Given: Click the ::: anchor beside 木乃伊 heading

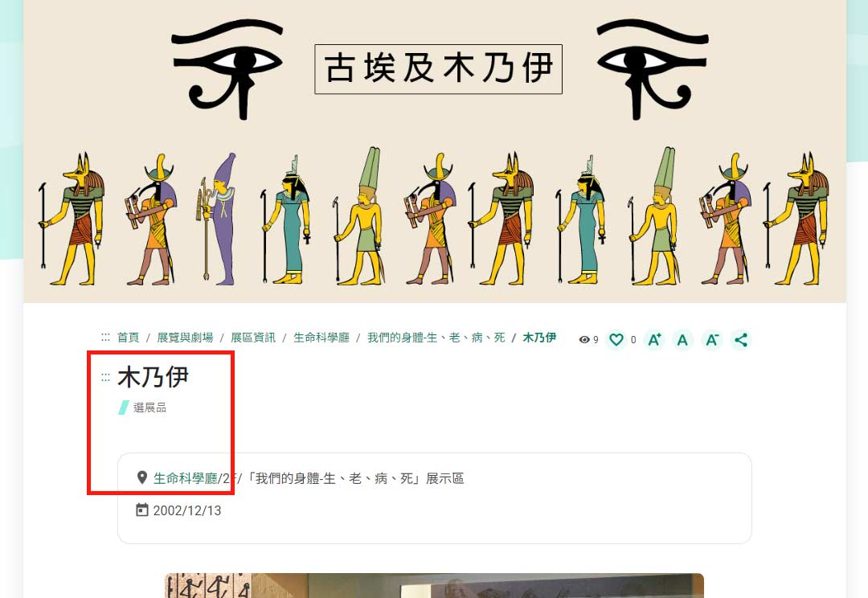Looking at the screenshot, I should point(106,378).
